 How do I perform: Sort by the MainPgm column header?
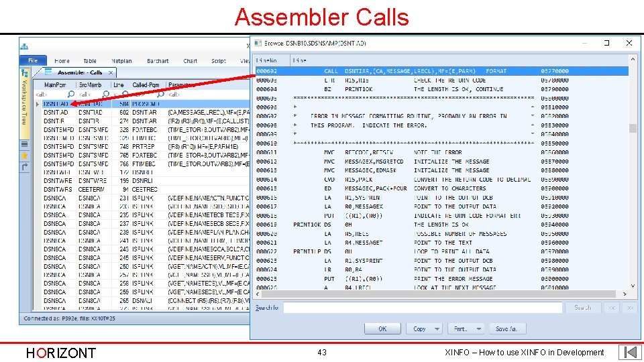point(55,85)
